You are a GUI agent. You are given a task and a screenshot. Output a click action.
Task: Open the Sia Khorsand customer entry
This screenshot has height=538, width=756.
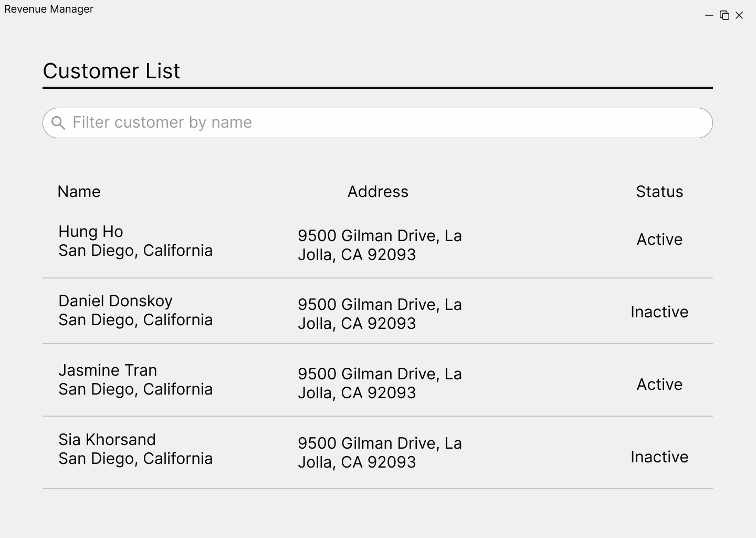107,440
